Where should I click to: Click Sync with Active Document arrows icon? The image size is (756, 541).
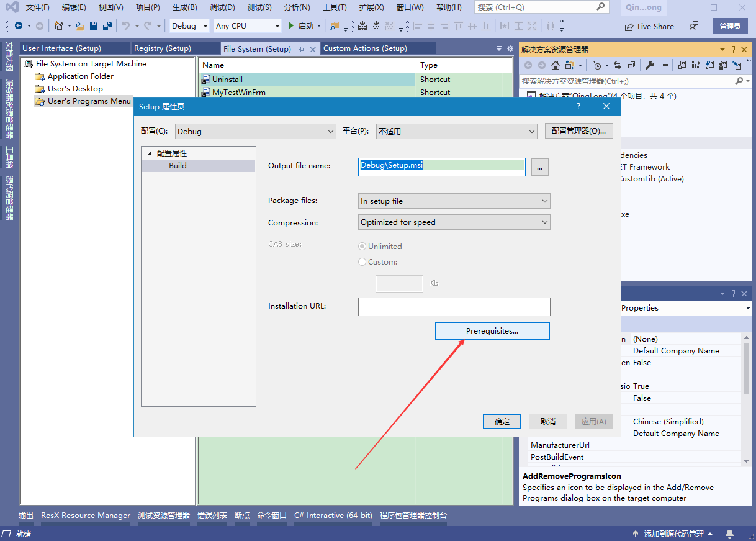click(x=618, y=65)
